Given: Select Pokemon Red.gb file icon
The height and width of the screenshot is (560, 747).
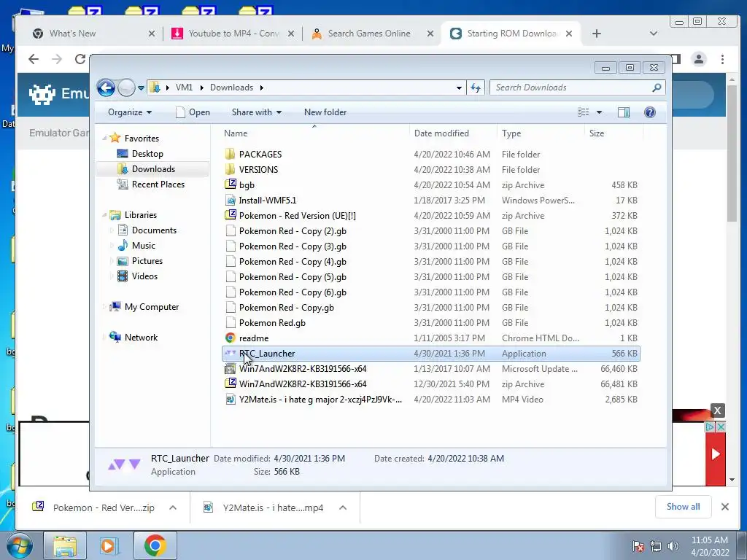Looking at the screenshot, I should (x=230, y=322).
